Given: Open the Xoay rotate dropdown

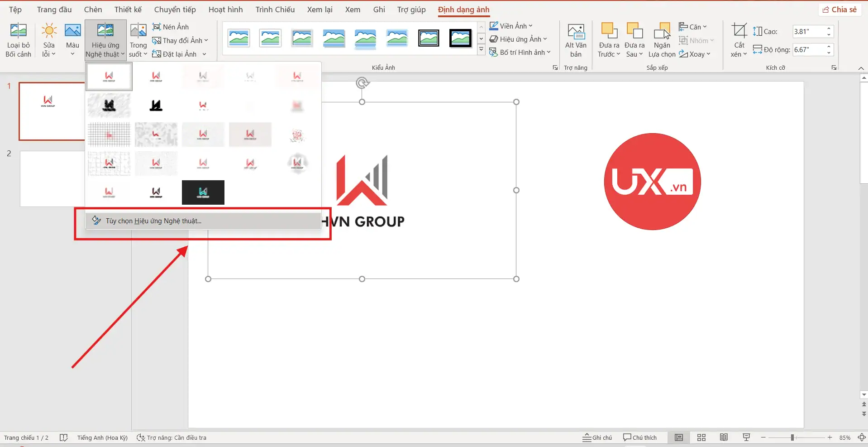Looking at the screenshot, I should pyautogui.click(x=695, y=54).
